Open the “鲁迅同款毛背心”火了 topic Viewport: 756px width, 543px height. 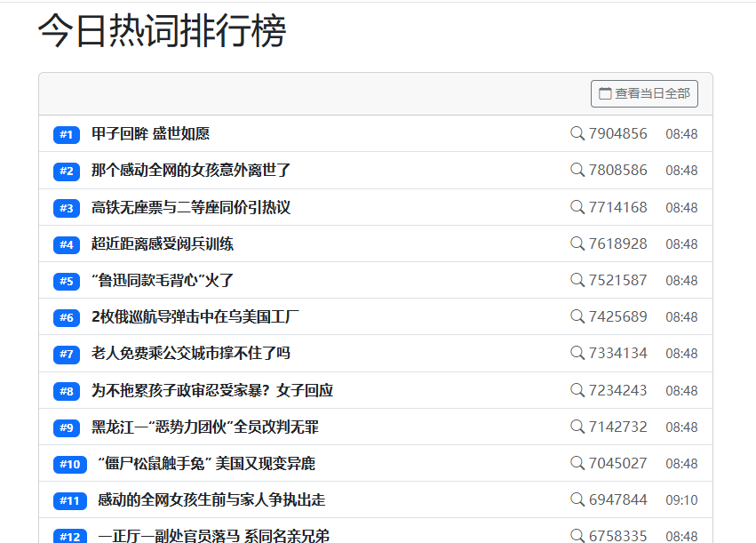(x=163, y=281)
